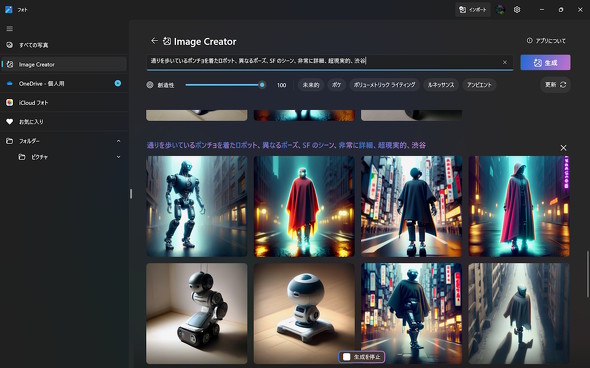Open iCloud フォト section
This screenshot has width=590, height=368.
[x=64, y=103]
